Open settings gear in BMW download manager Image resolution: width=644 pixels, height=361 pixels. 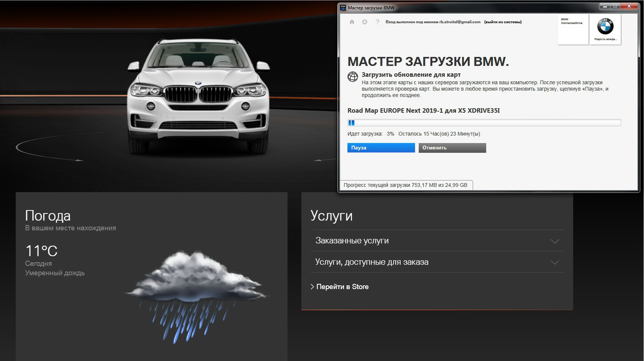(364, 22)
